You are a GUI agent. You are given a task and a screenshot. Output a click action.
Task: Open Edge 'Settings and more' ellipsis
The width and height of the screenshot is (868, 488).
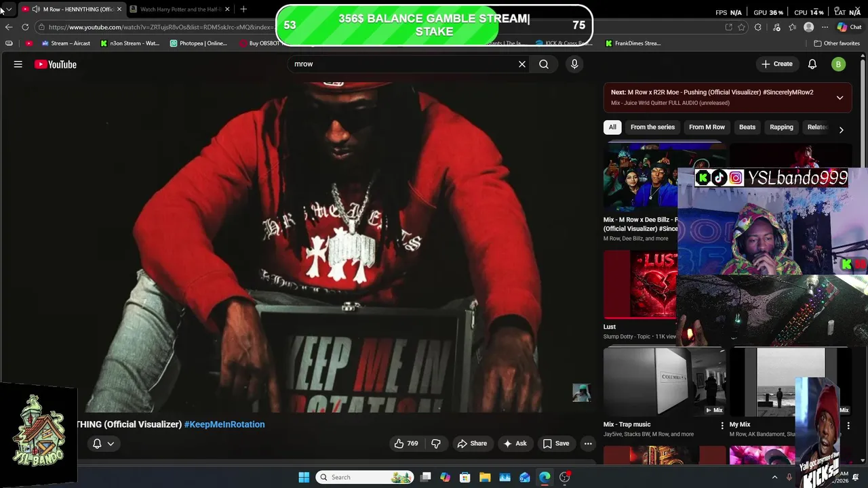click(825, 27)
